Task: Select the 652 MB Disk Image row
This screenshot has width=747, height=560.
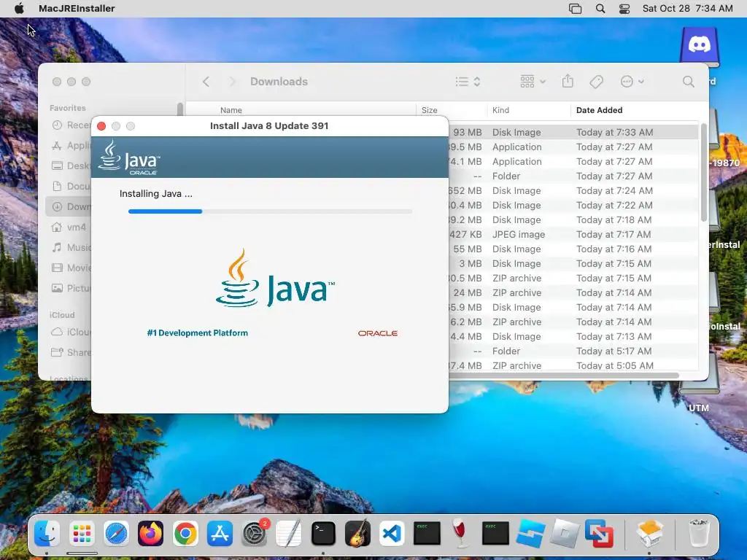Action: point(573,190)
